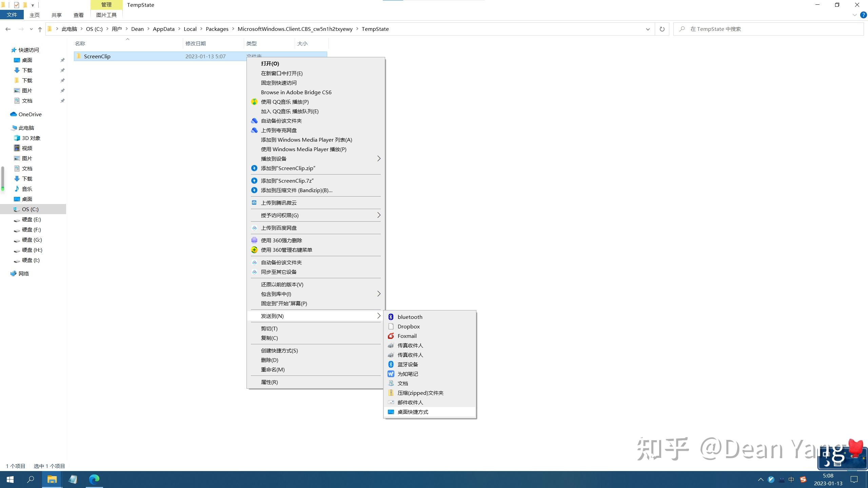868x488 pixels.
Task: Click the taskbar search icon
Action: (x=31, y=480)
